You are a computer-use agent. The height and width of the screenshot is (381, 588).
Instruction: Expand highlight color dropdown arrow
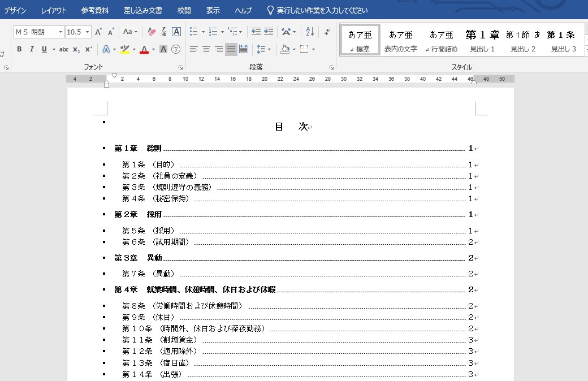tap(134, 49)
